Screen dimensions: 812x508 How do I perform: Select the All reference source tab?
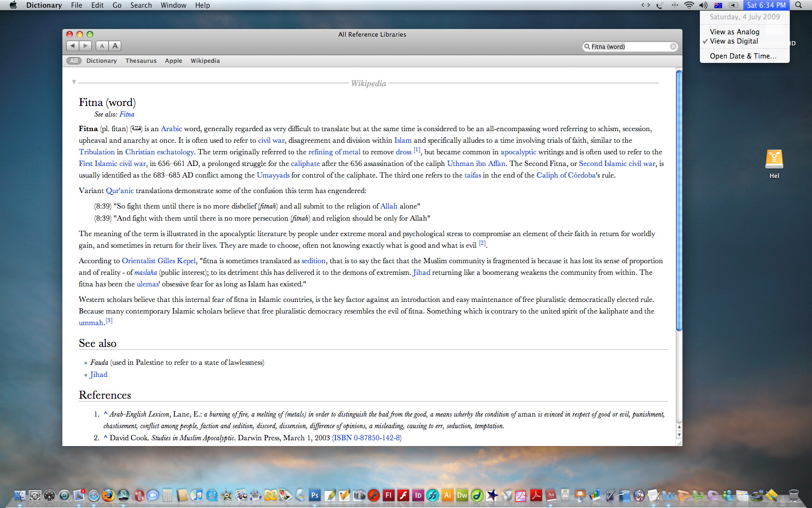(73, 60)
